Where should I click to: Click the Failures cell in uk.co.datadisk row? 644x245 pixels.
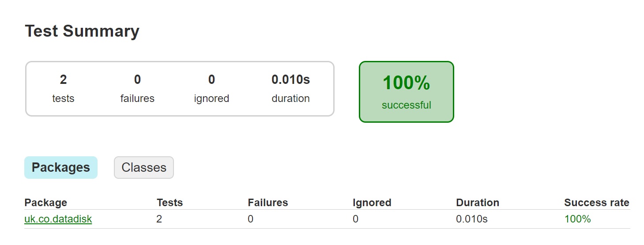(251, 219)
